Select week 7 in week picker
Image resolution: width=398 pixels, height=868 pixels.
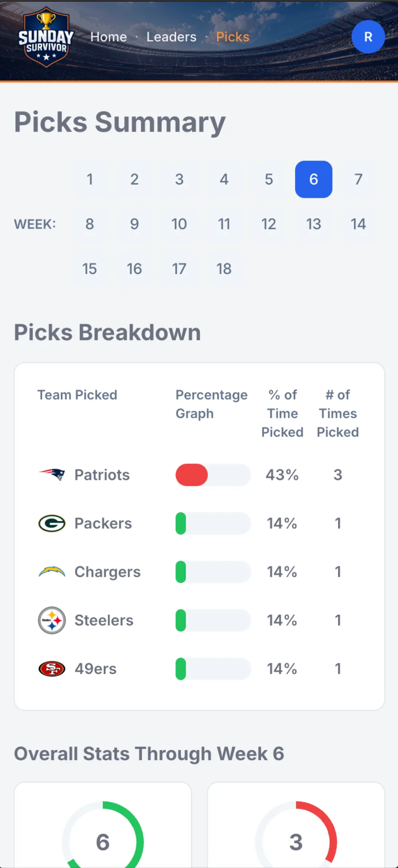358,179
